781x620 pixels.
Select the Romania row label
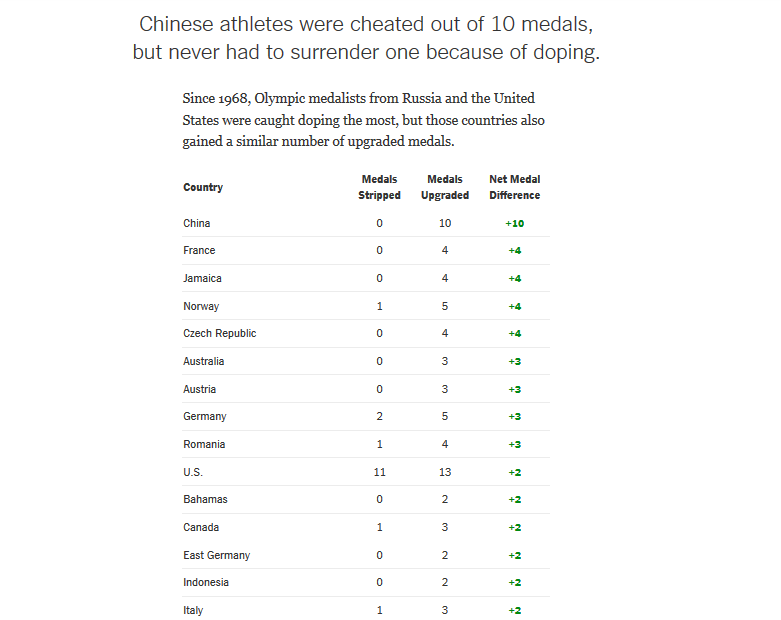point(204,444)
